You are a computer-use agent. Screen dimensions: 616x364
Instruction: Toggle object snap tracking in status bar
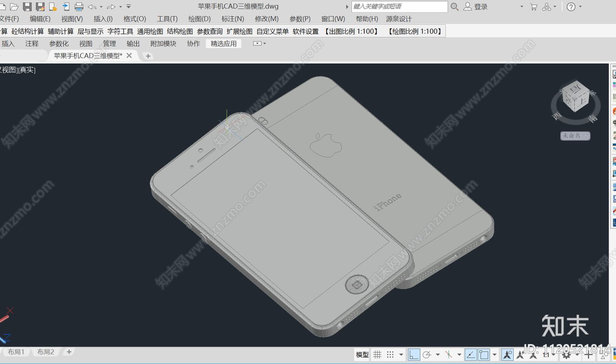click(x=471, y=355)
